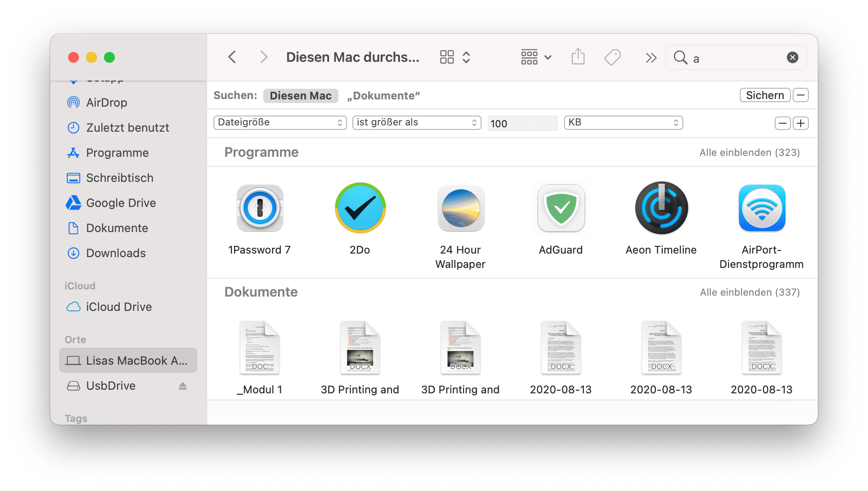Open 2Do application
The height and width of the screenshot is (491, 868).
(359, 209)
